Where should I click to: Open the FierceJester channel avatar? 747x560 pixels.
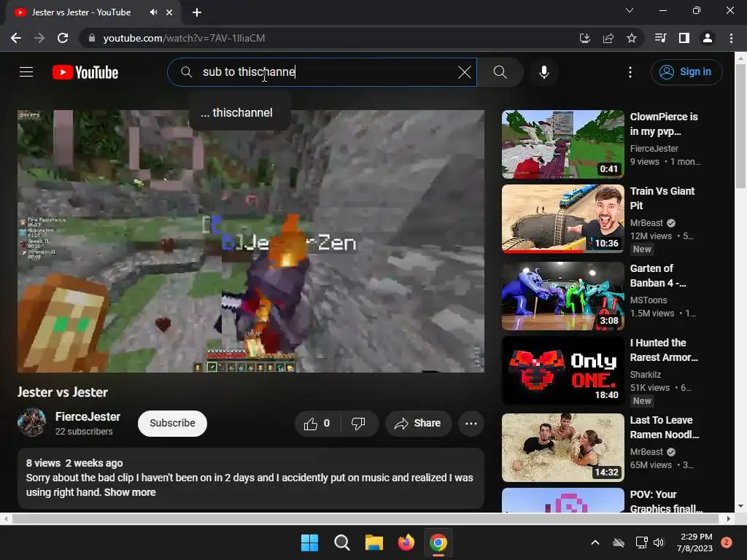pyautogui.click(x=32, y=423)
